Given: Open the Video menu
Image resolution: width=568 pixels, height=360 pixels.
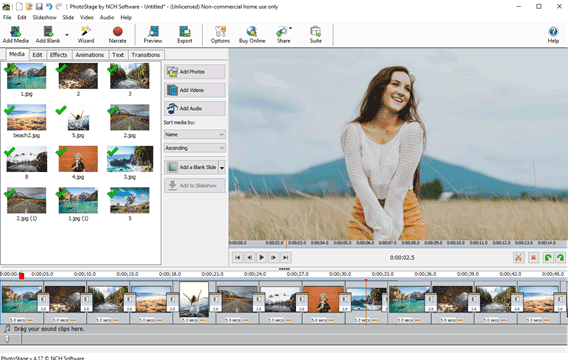Looking at the screenshot, I should click(87, 17).
